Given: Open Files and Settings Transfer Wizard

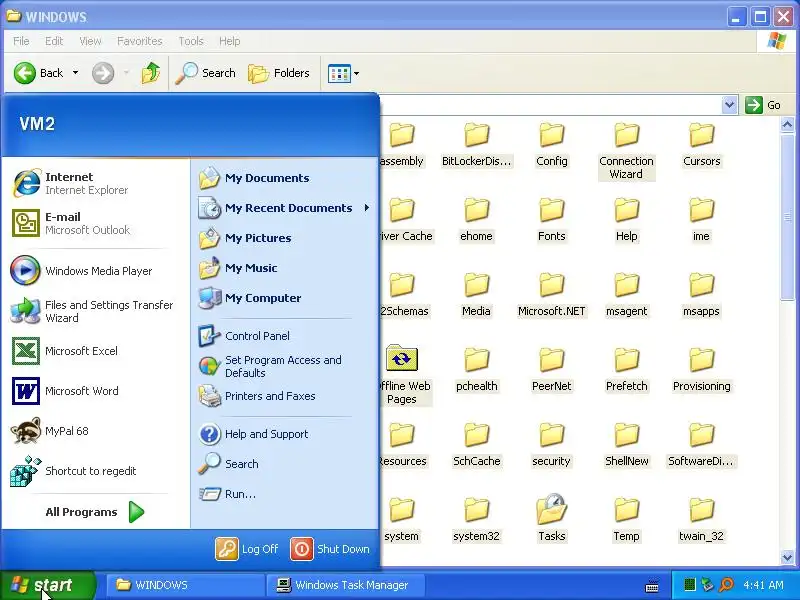Looking at the screenshot, I should pyautogui.click(x=92, y=311).
